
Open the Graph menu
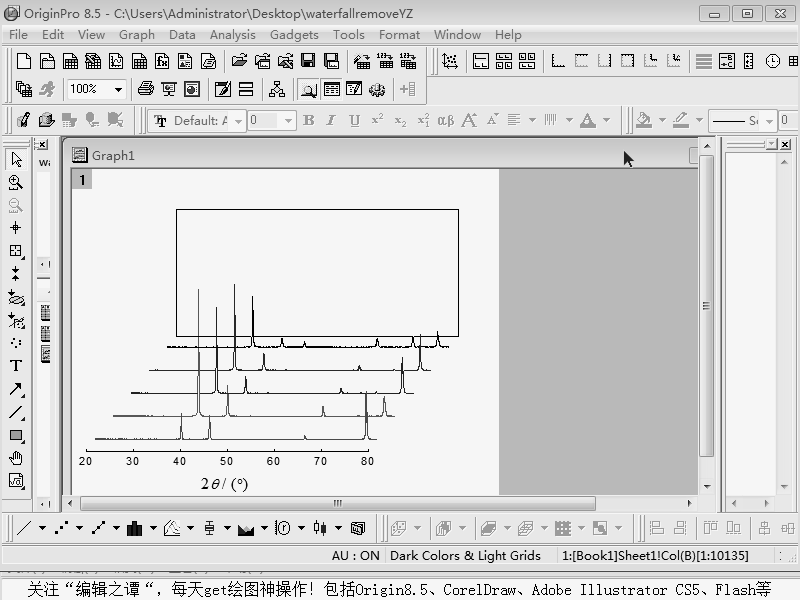pyautogui.click(x=137, y=35)
